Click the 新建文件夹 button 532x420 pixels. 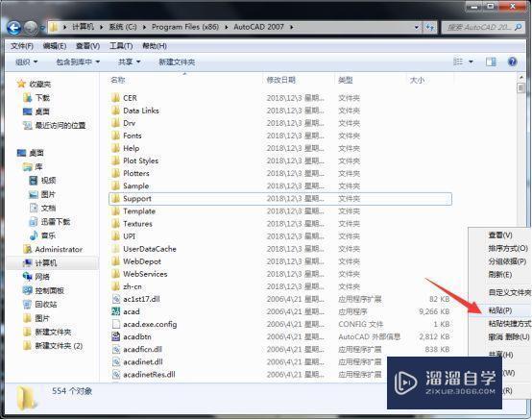tap(177, 62)
